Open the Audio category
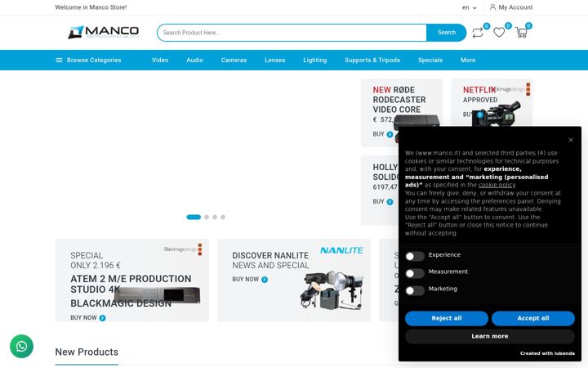The image size is (588, 368). point(194,60)
